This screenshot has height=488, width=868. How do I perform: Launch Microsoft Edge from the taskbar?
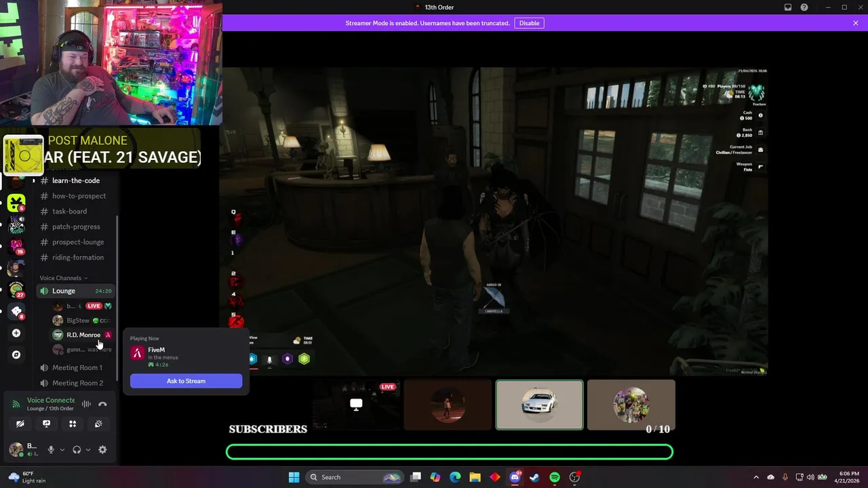[455, 477]
